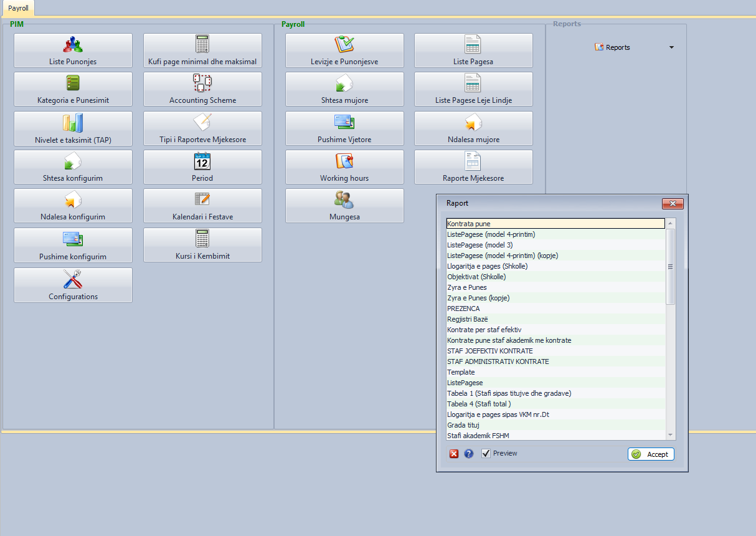The image size is (756, 536).
Task: Click the red cancel icon in Raport dialog
Action: 454,454
